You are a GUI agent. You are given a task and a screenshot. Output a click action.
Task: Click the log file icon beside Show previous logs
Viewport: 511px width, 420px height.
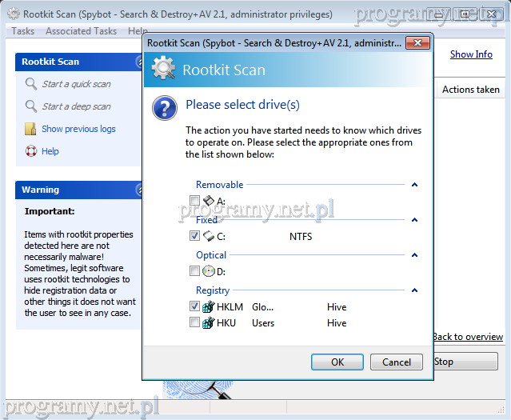point(31,129)
